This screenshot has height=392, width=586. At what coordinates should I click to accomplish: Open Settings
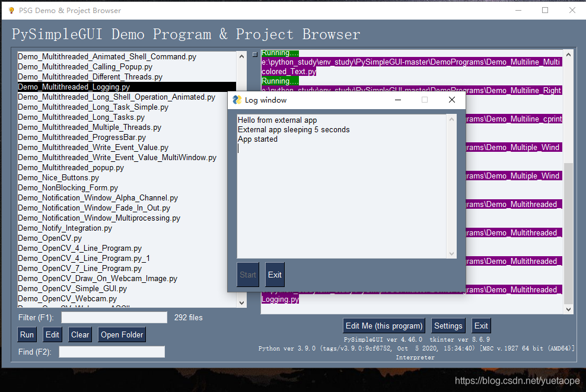[x=448, y=326]
